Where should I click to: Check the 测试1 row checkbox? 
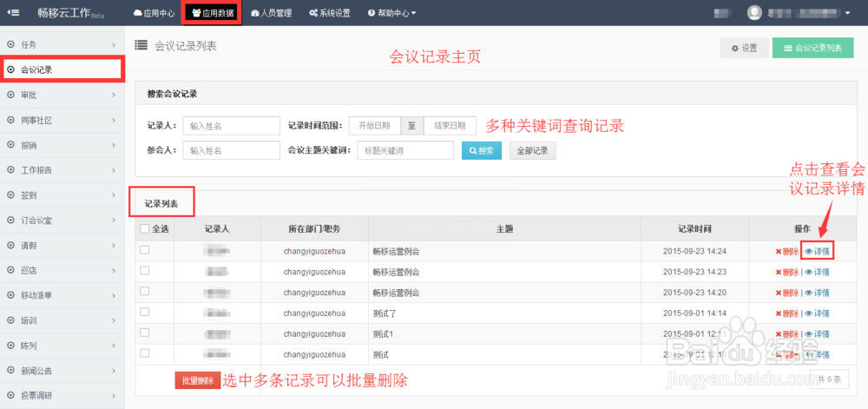click(x=144, y=333)
